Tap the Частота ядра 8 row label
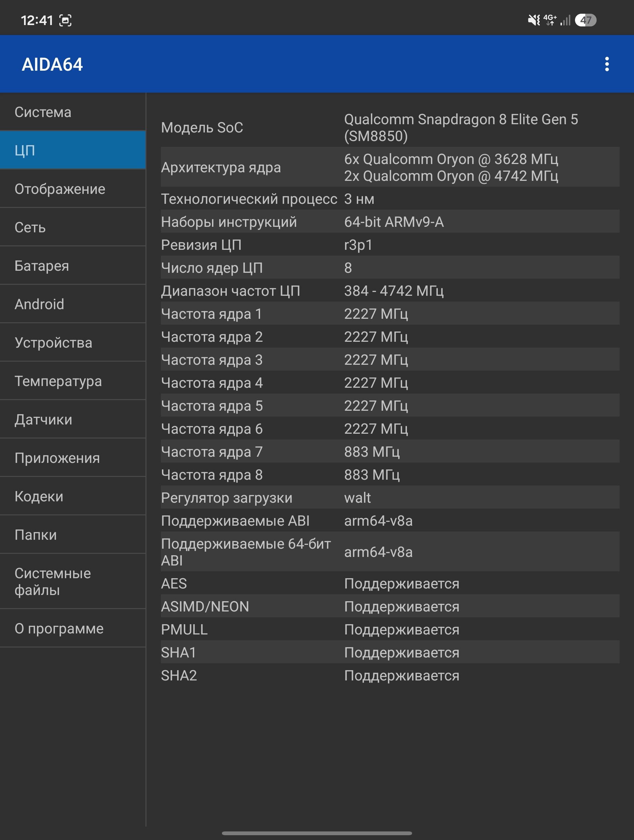Image resolution: width=634 pixels, height=840 pixels. [x=212, y=475]
